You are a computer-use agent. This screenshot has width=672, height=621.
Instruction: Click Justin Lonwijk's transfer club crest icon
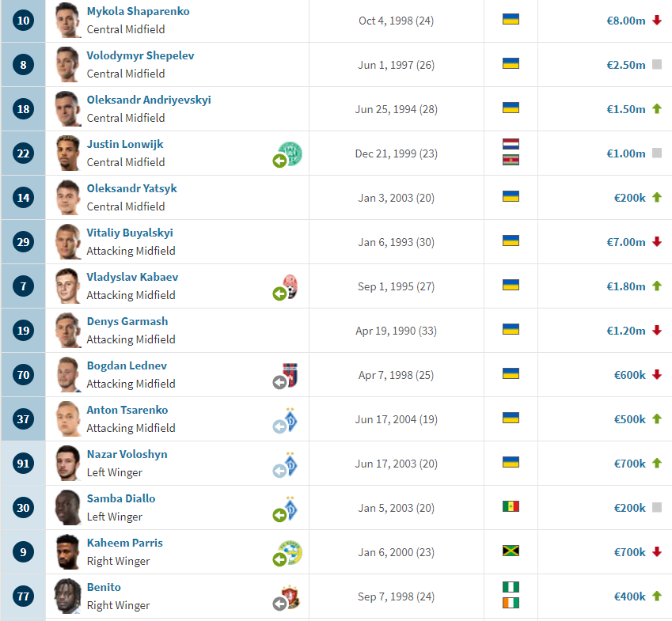290,153
